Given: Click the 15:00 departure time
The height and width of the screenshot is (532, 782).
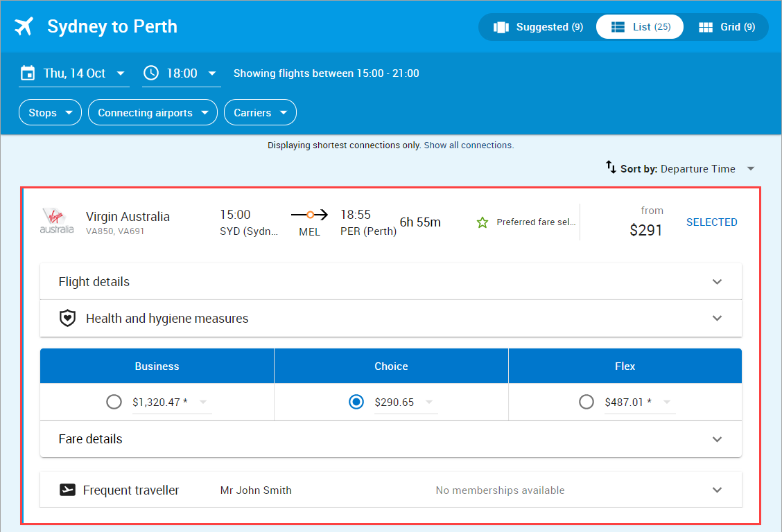Looking at the screenshot, I should coord(235,215).
